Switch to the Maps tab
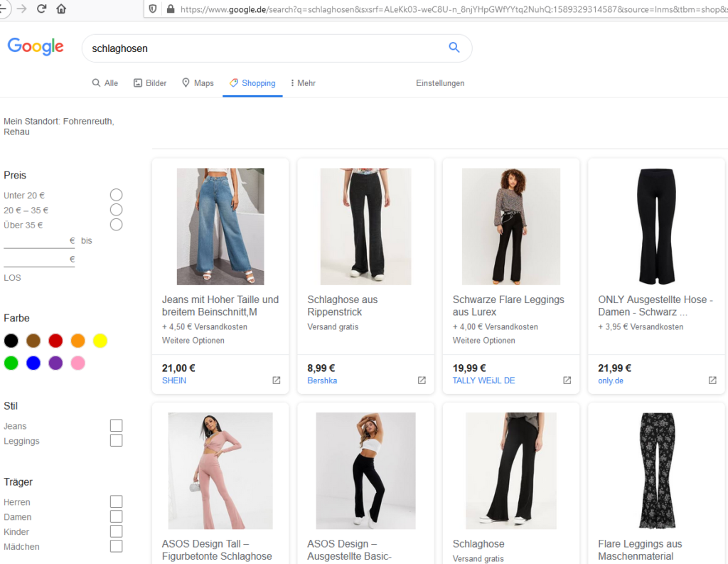 click(198, 83)
